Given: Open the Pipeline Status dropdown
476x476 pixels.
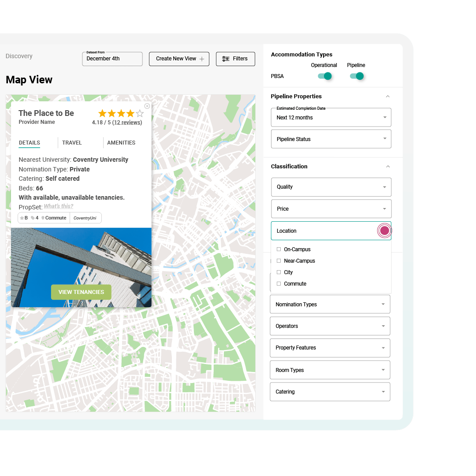Looking at the screenshot, I should 331,139.
